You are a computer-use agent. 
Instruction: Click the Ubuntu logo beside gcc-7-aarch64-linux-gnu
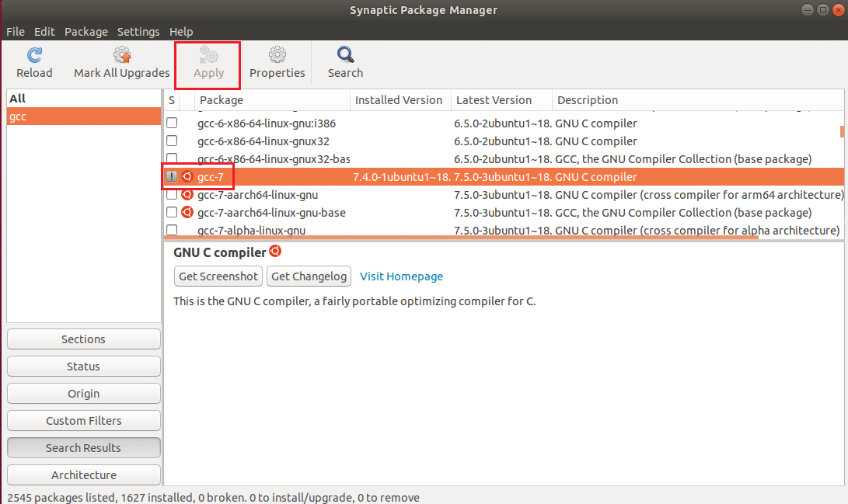pyautogui.click(x=187, y=195)
